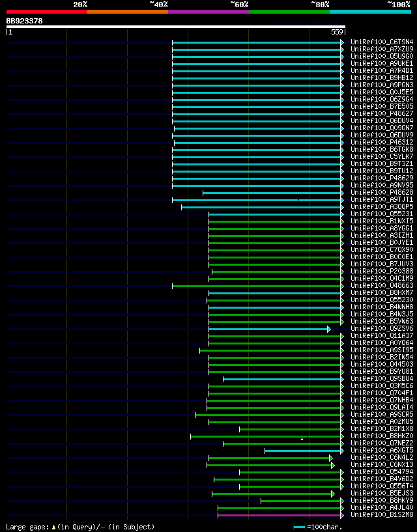The height and width of the screenshot is (532, 417).
Task: Click the green ~80% identity legend bar
Action: point(289,12)
